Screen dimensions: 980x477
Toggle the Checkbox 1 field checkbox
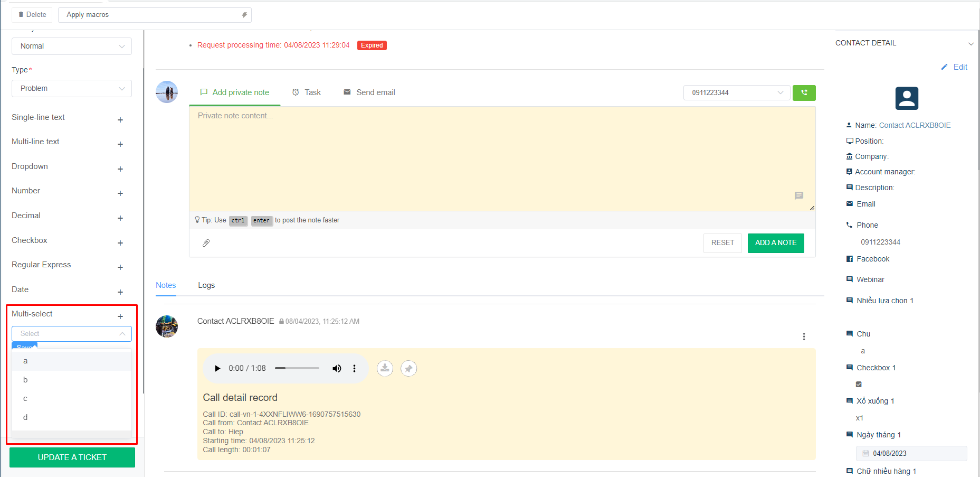click(x=859, y=384)
